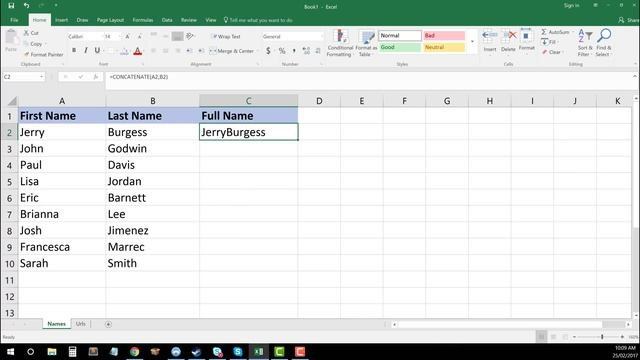Add a new sheet with plus button

tap(108, 324)
